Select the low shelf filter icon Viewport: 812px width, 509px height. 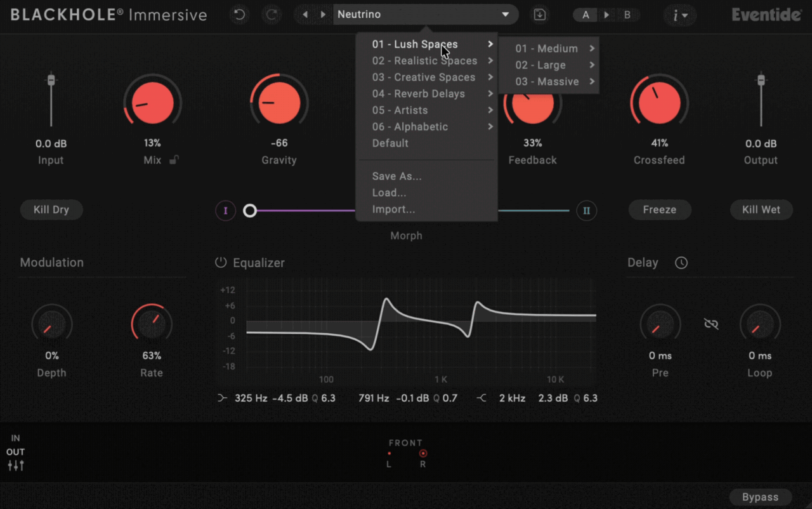pyautogui.click(x=222, y=399)
